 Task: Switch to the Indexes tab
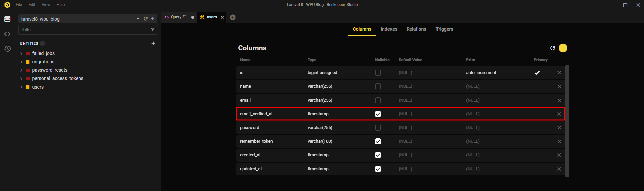click(389, 29)
